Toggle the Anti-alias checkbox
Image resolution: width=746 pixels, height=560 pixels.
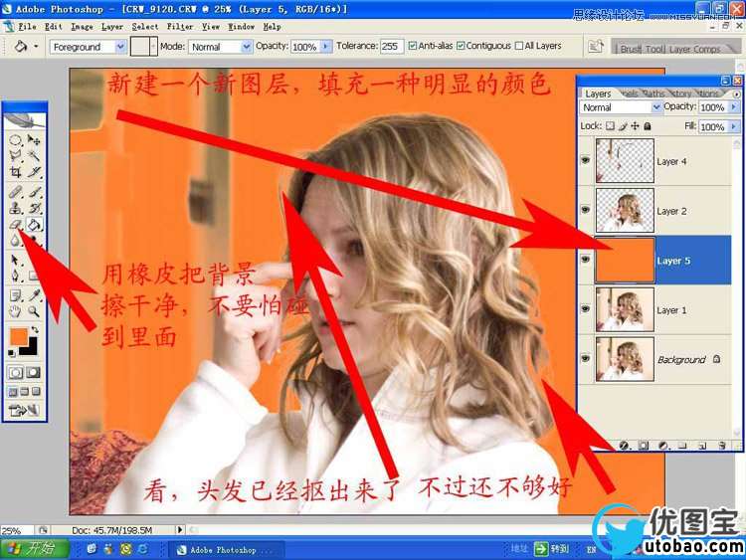coord(413,46)
